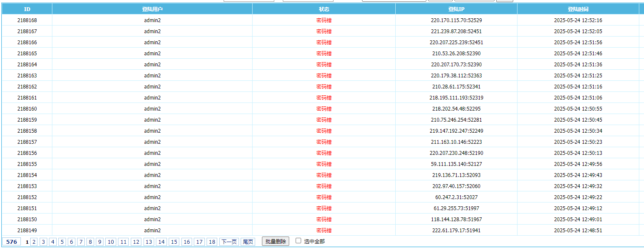Screen dimensions: 644x248
Task: Click IP 221.239.87.208:52451
Action: pyautogui.click(x=456, y=31)
